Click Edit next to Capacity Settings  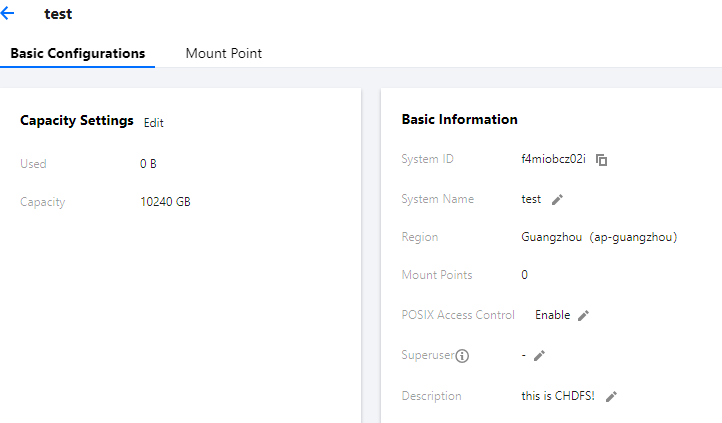click(153, 123)
